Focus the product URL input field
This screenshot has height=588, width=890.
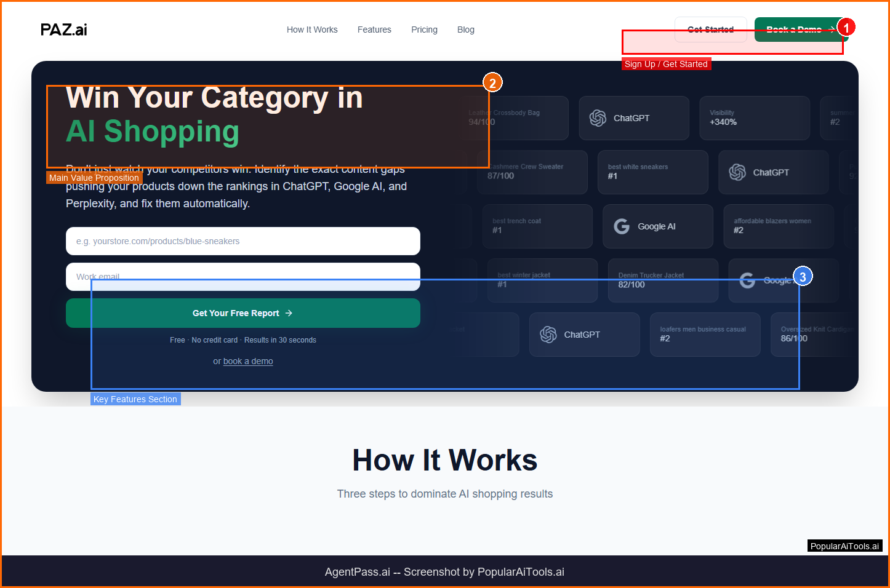[243, 241]
